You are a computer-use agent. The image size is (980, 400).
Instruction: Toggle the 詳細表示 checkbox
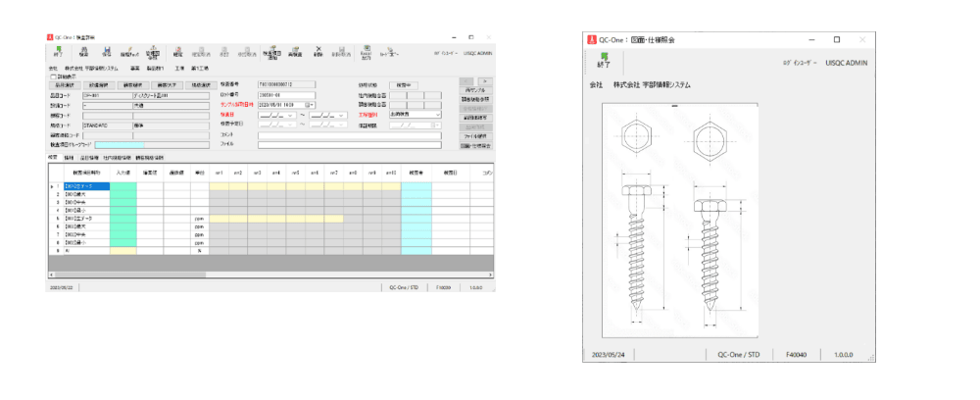click(x=53, y=76)
